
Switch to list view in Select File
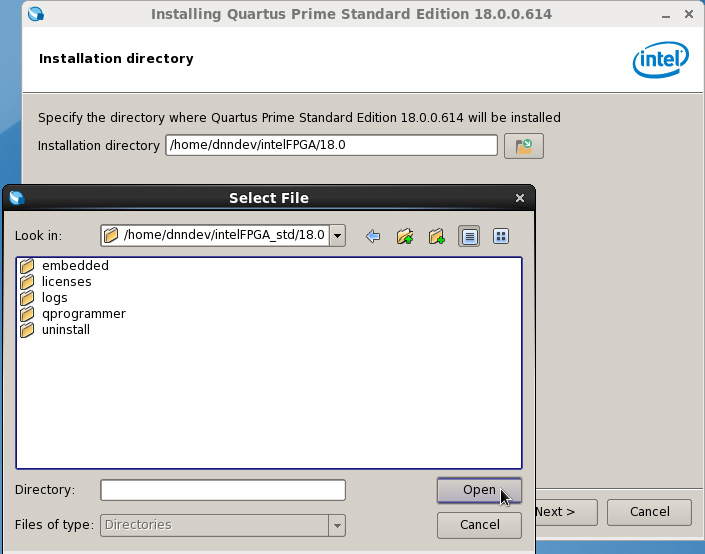[x=469, y=236]
